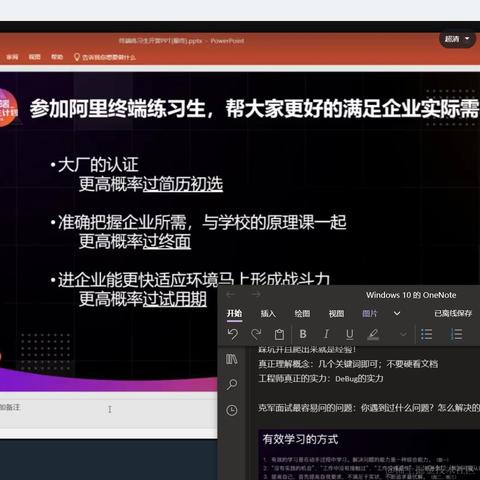
Task: Switch to the 视图 tab in OneNote
Action: coord(336,313)
